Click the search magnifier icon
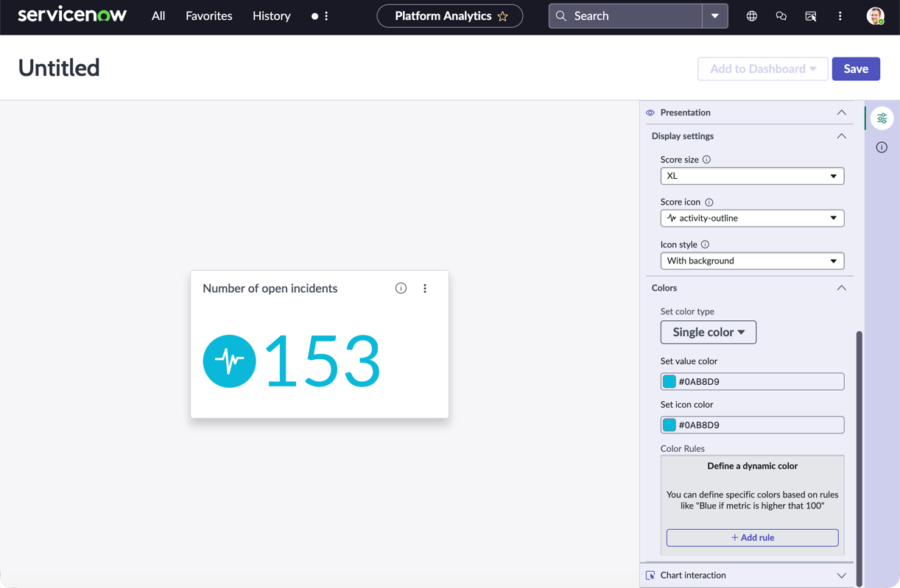 pos(561,15)
